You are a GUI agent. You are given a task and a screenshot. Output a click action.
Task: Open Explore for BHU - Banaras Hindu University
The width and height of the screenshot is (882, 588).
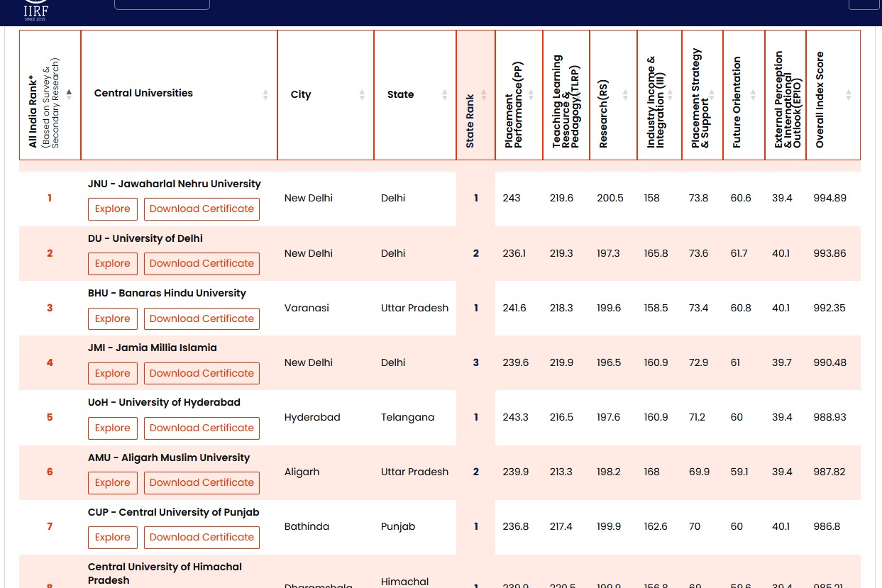tap(112, 318)
